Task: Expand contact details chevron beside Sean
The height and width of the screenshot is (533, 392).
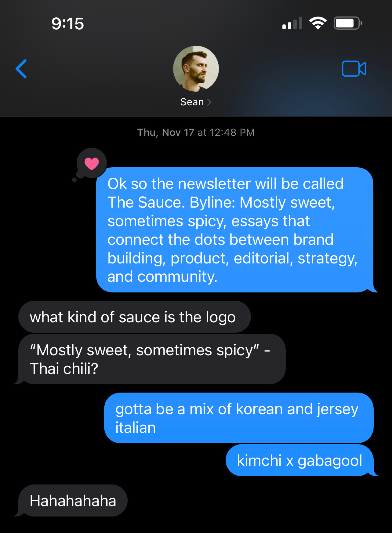Action: coord(209,102)
